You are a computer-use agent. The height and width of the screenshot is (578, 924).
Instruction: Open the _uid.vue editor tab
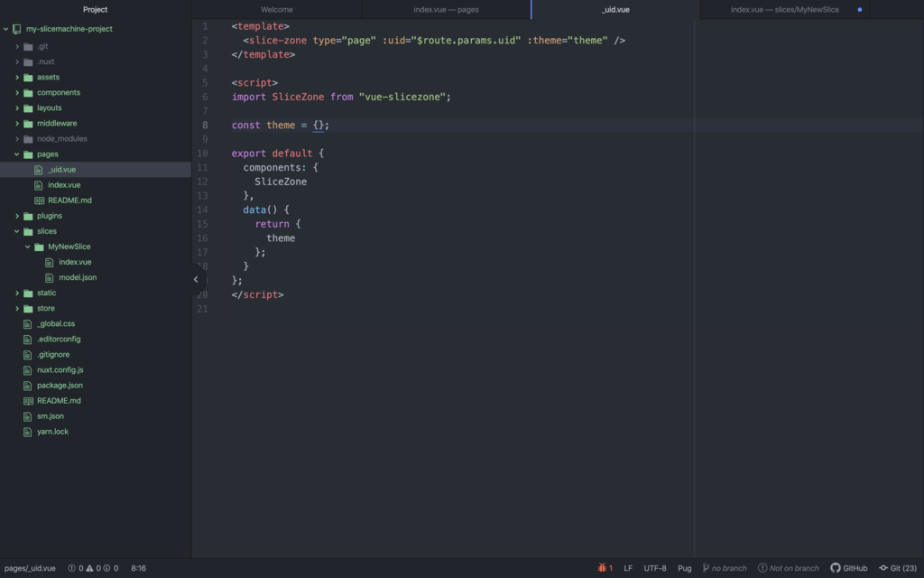coord(616,9)
